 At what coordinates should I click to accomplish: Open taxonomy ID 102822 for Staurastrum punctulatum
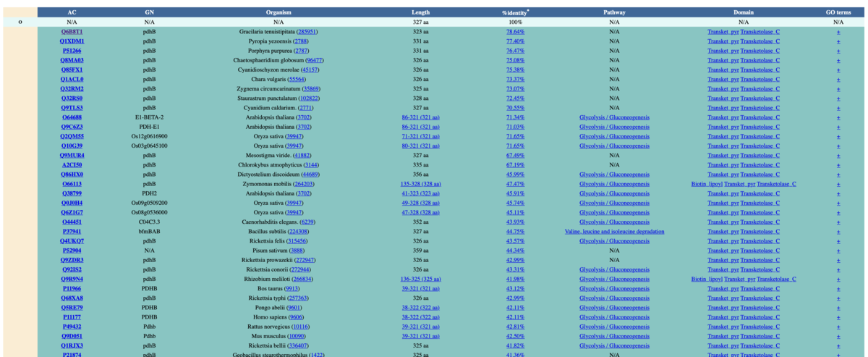(x=308, y=98)
